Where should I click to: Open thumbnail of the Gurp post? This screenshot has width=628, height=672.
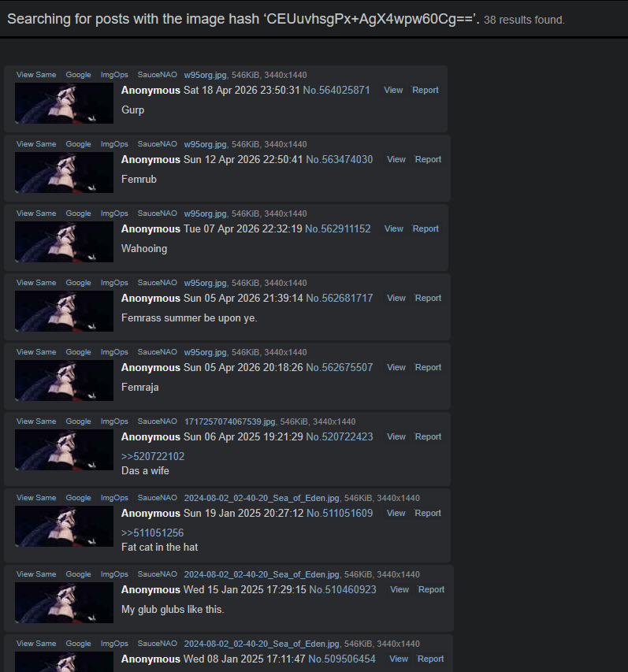point(65,103)
